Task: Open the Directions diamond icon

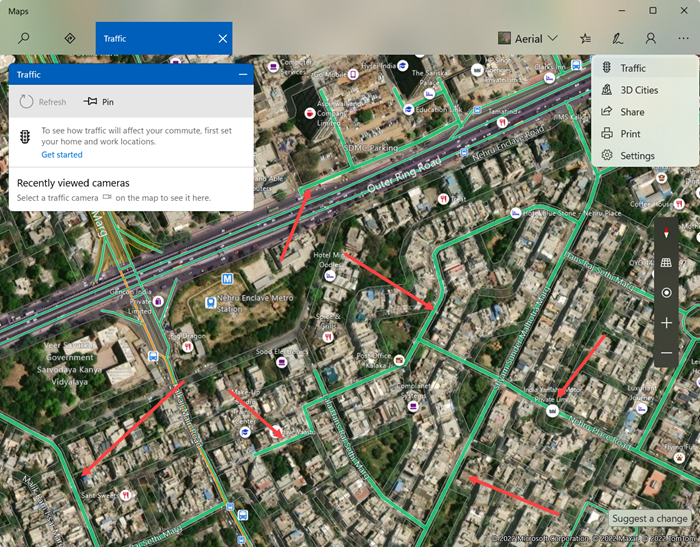Action: point(70,38)
